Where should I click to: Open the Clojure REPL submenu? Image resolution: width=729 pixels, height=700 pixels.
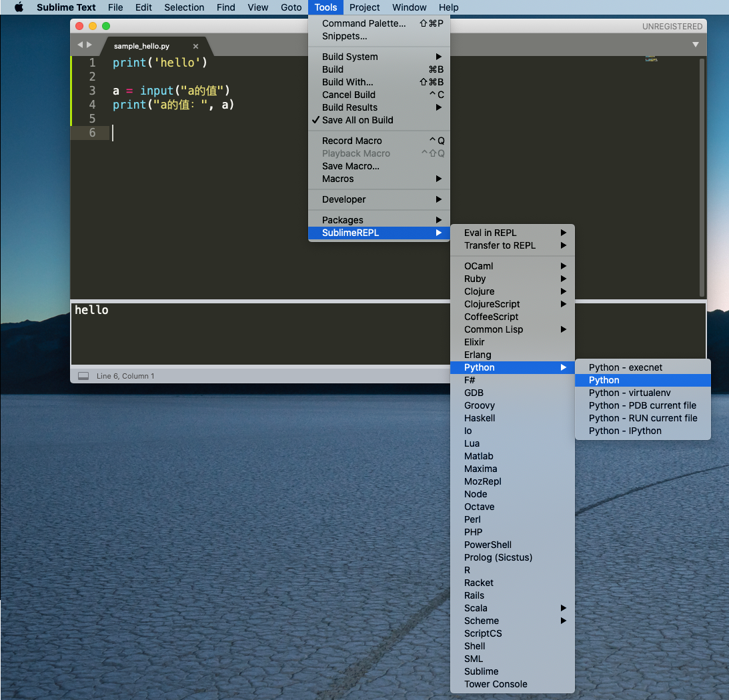512,291
